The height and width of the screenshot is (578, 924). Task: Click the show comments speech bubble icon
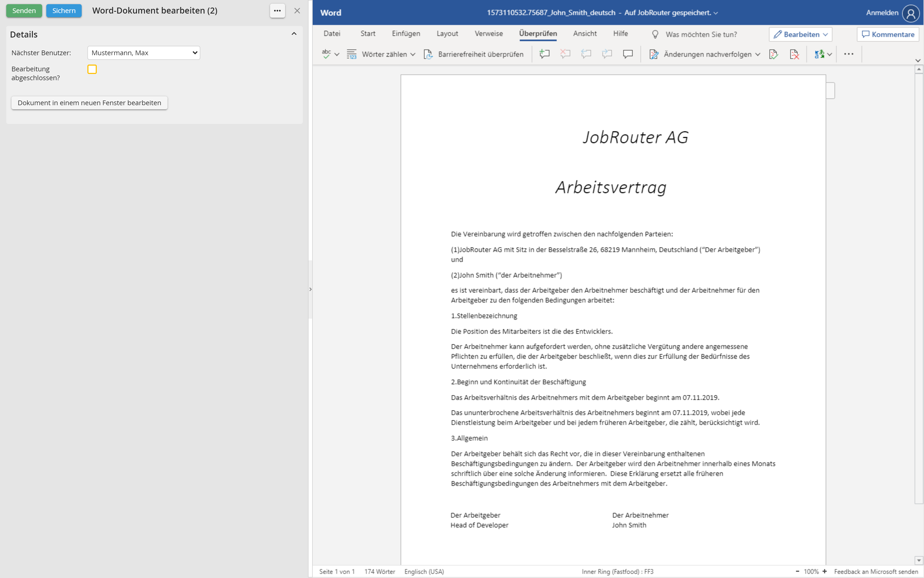628,54
